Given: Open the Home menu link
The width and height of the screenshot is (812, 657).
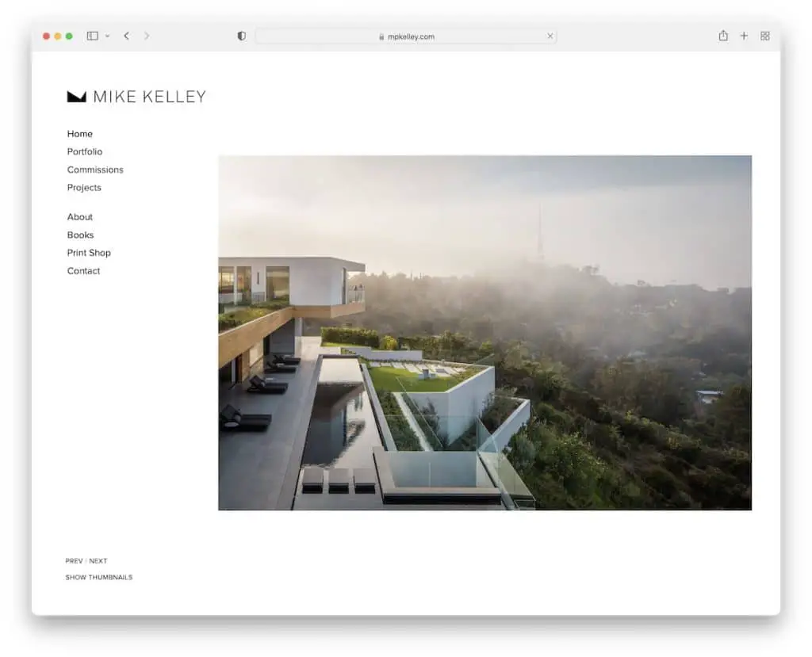Looking at the screenshot, I should point(80,134).
